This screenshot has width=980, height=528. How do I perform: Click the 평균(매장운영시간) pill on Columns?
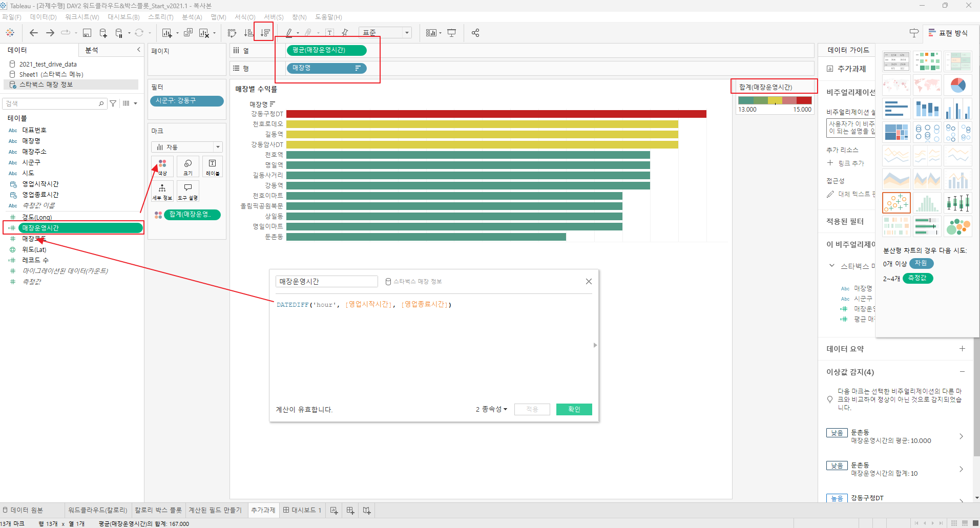pos(326,50)
